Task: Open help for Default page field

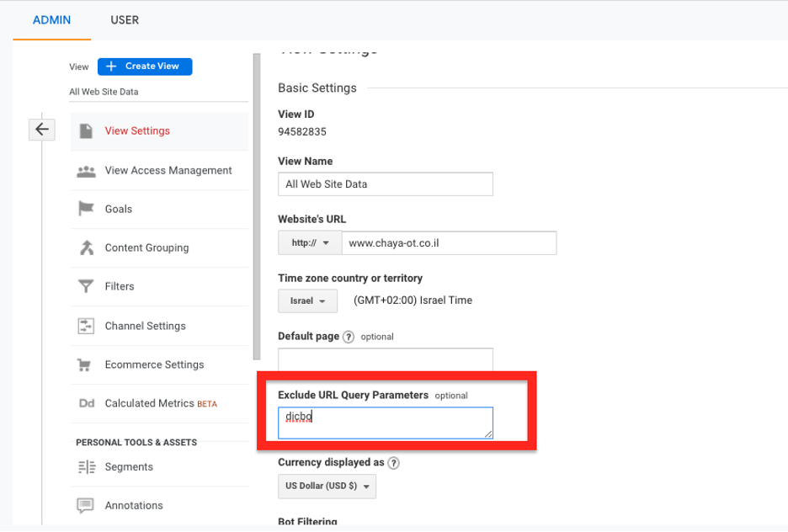Action: point(349,337)
